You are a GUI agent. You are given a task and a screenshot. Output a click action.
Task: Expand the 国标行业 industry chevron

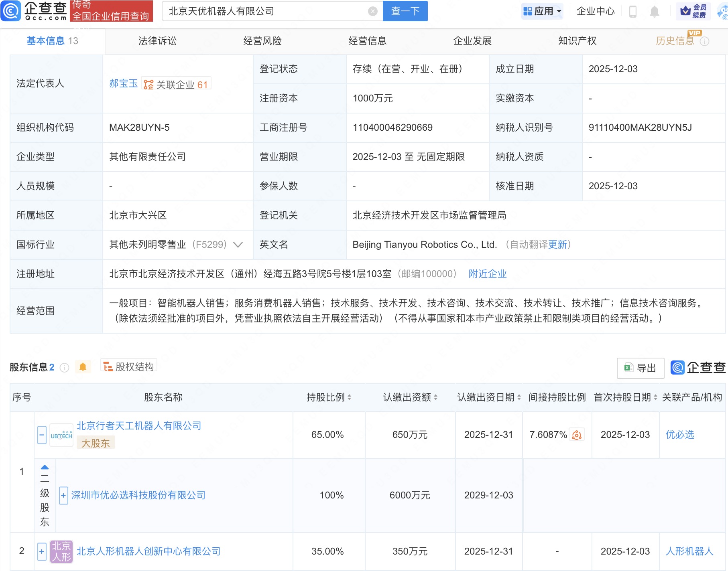click(238, 245)
